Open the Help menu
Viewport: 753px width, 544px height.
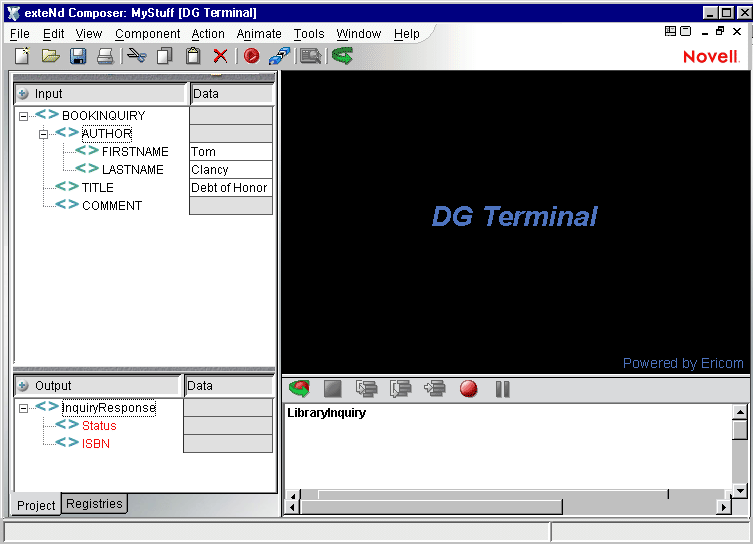coord(407,34)
